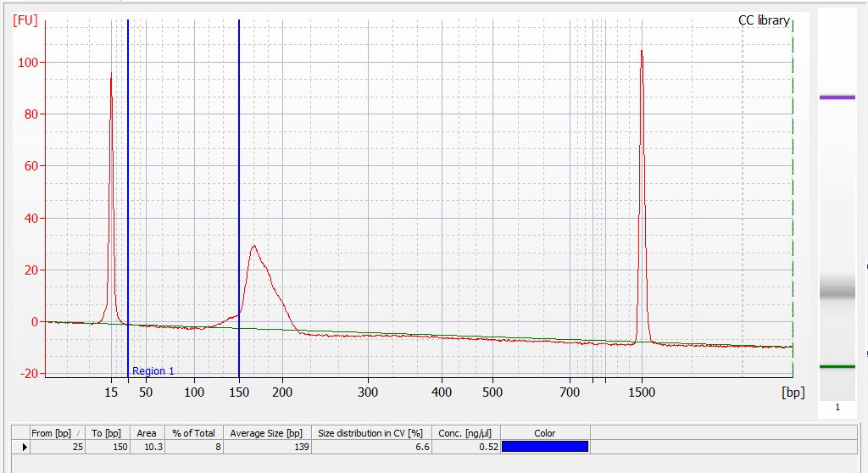This screenshot has width=868, height=473.
Task: Click the blue Region 1 color swatch
Action: point(545,447)
